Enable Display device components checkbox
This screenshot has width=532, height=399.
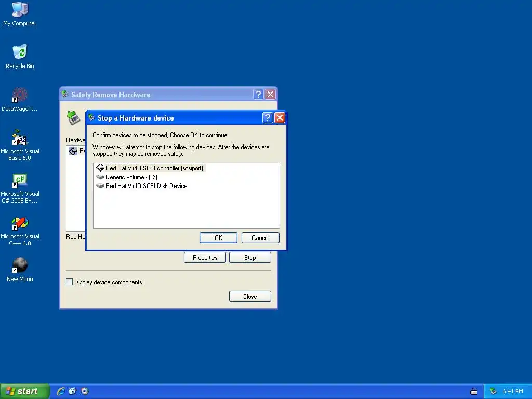coord(70,282)
